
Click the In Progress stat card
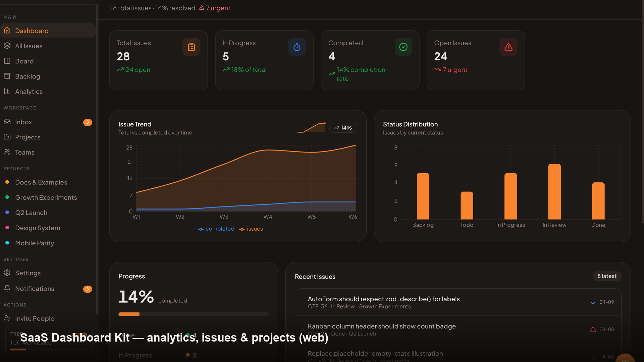tap(264, 60)
